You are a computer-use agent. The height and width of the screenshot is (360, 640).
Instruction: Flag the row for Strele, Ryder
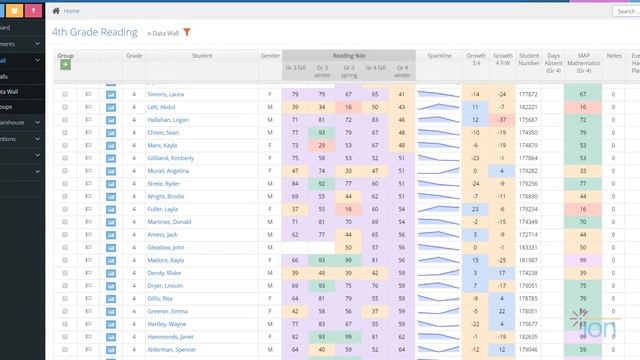88,184
